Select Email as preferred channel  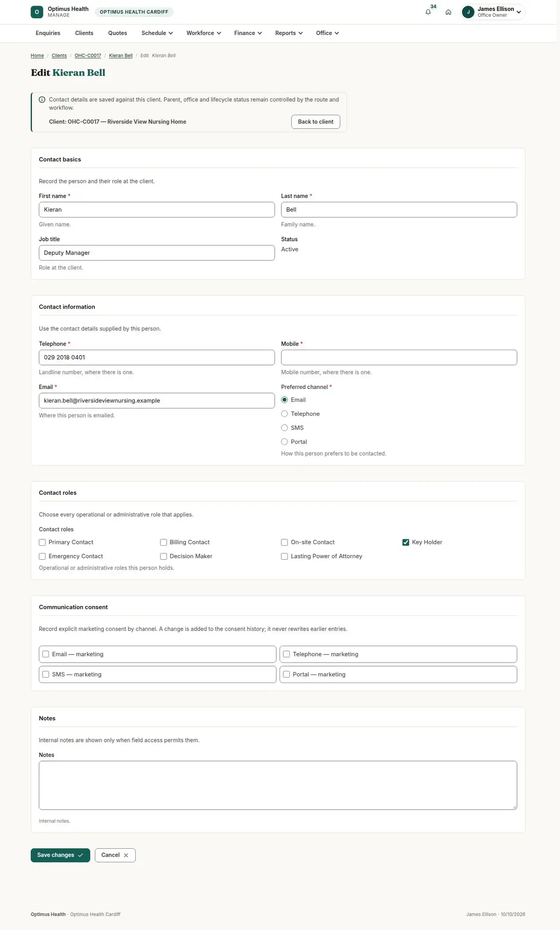pos(285,400)
